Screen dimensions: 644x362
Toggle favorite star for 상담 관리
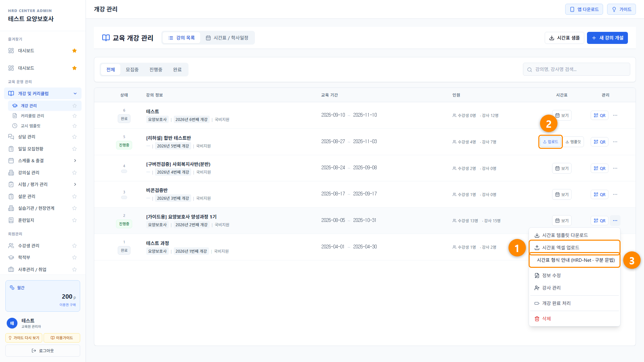[x=74, y=137]
